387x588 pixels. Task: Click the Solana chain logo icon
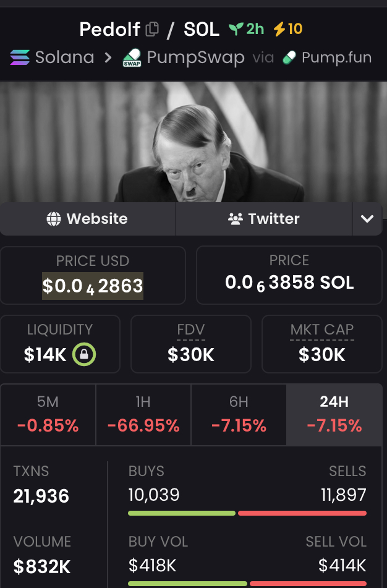click(20, 58)
